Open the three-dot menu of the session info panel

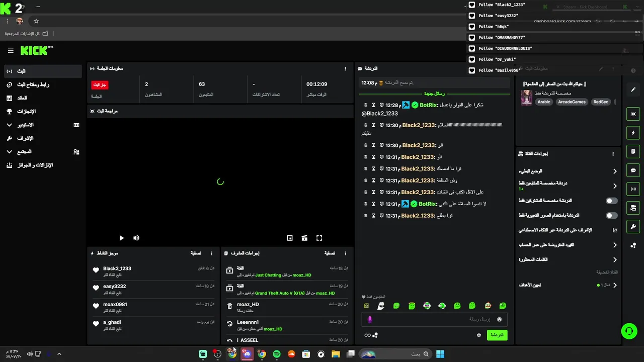(x=345, y=68)
